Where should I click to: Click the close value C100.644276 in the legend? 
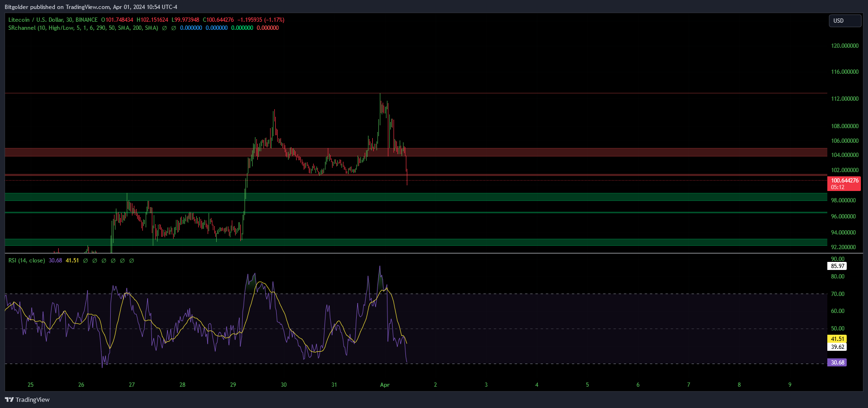coord(218,20)
